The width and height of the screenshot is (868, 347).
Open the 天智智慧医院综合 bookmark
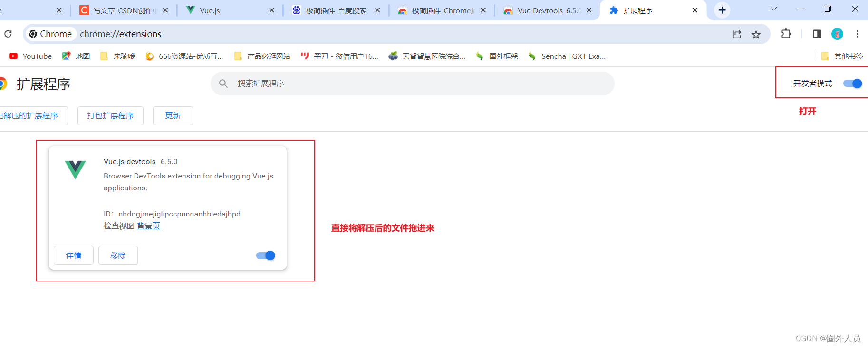427,56
